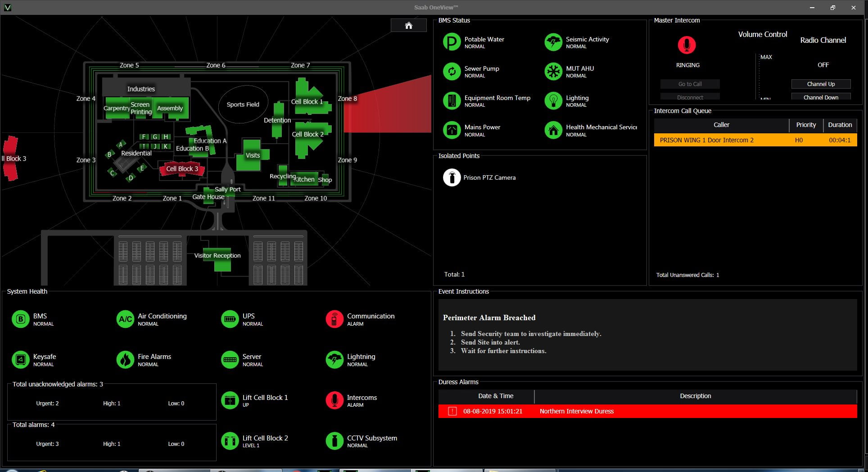
Task: Select red Cell Block 3 on map
Action: (182, 169)
